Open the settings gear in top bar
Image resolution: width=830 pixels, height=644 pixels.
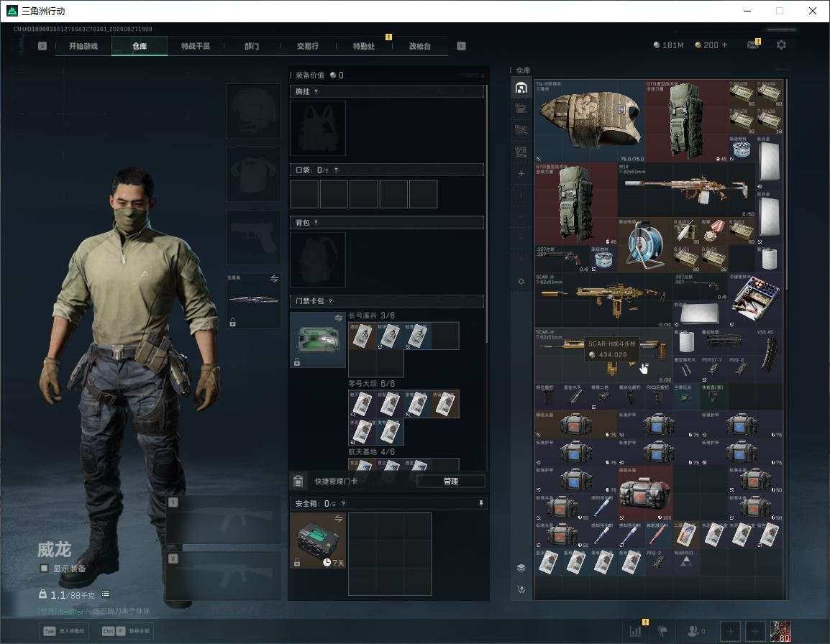coord(781,45)
